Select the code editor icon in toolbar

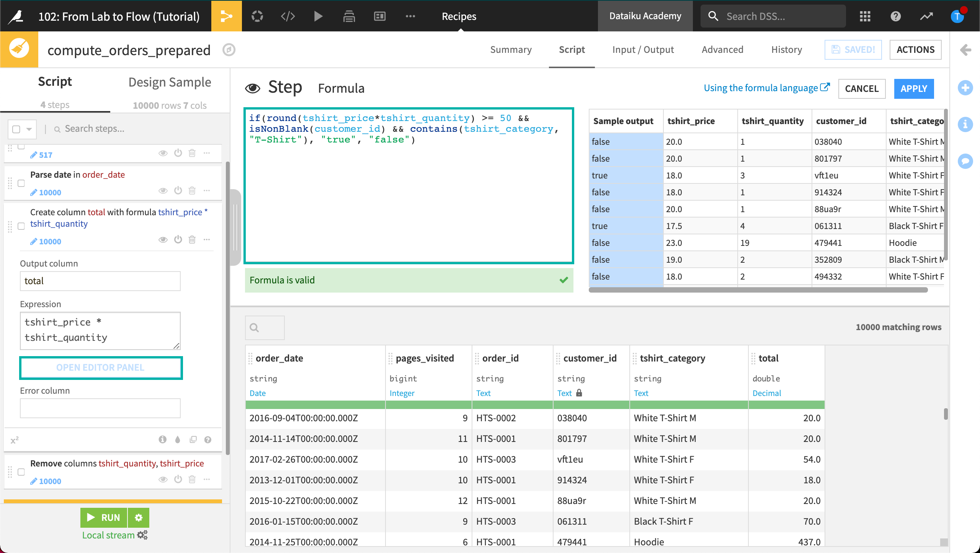[287, 17]
